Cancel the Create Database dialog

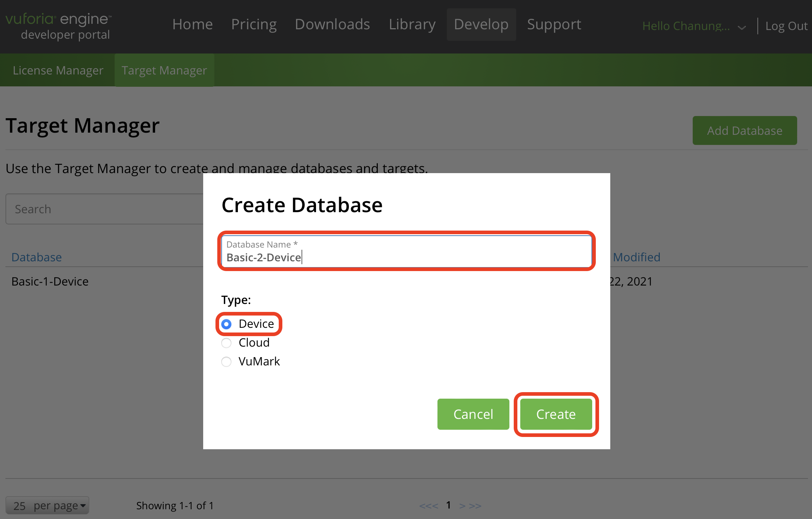pos(473,414)
